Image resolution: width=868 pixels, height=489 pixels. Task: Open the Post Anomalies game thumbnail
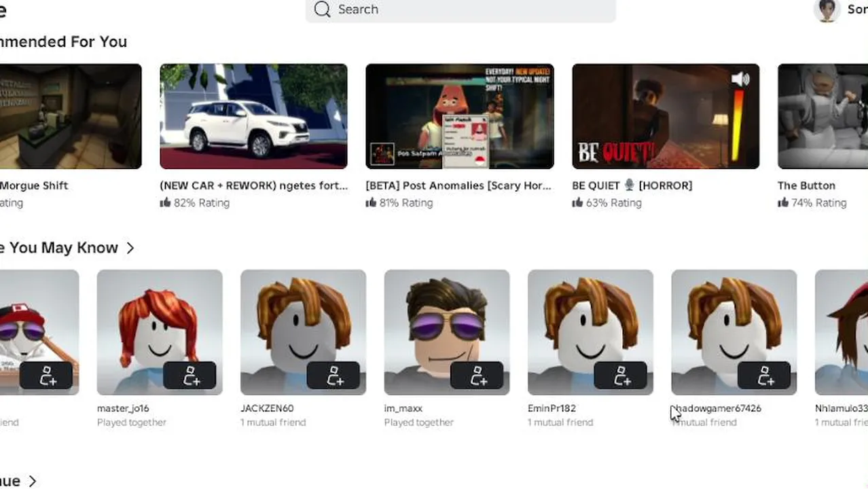460,116
